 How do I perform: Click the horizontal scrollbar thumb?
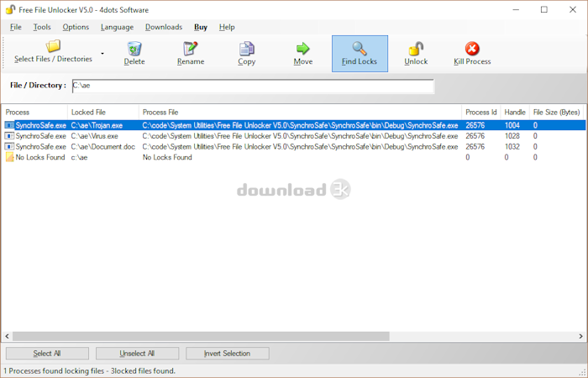coord(201,336)
